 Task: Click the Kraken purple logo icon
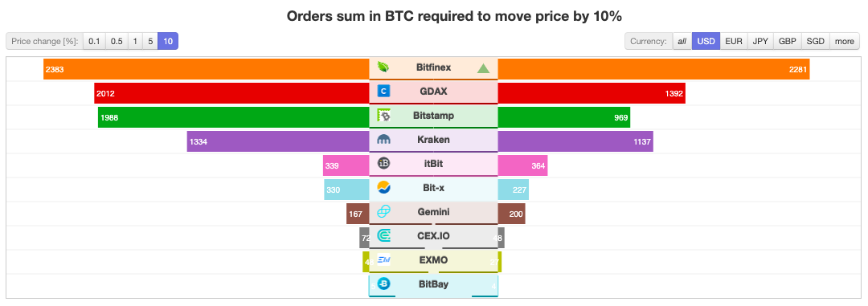click(383, 140)
